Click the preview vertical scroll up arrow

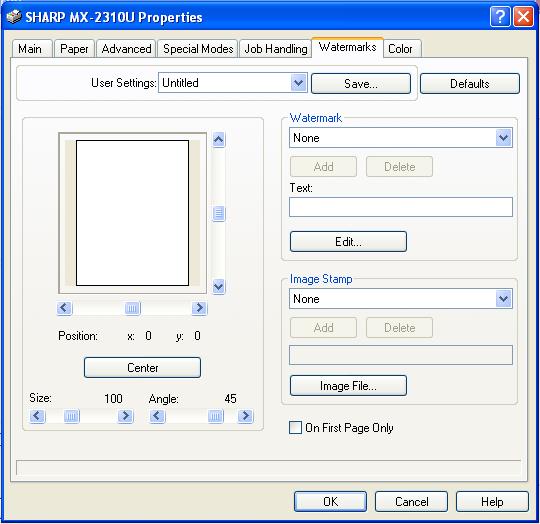(x=219, y=140)
